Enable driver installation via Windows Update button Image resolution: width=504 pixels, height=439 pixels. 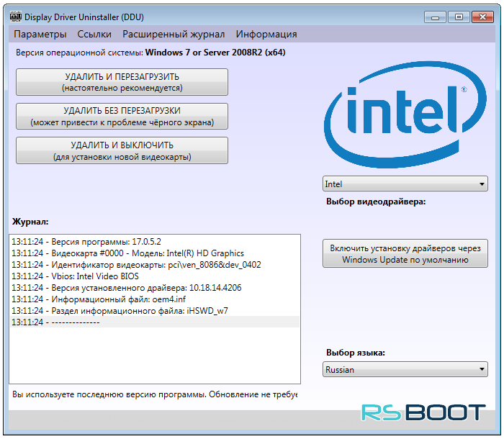tap(405, 253)
